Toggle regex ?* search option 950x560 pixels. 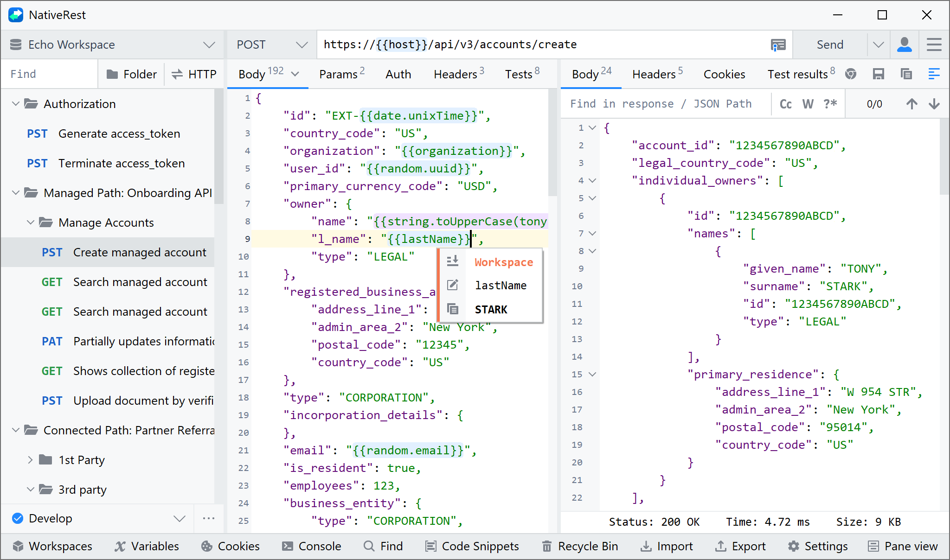coord(830,104)
